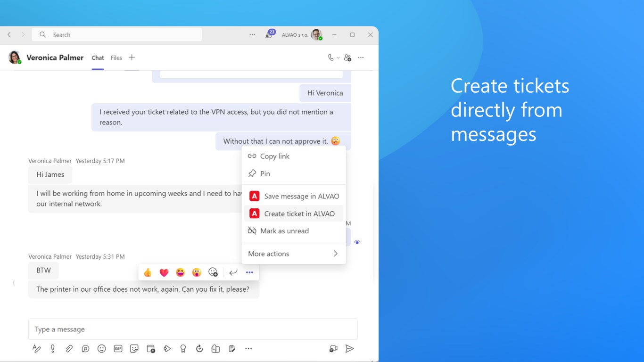React with thumbs up emoji

point(148,272)
